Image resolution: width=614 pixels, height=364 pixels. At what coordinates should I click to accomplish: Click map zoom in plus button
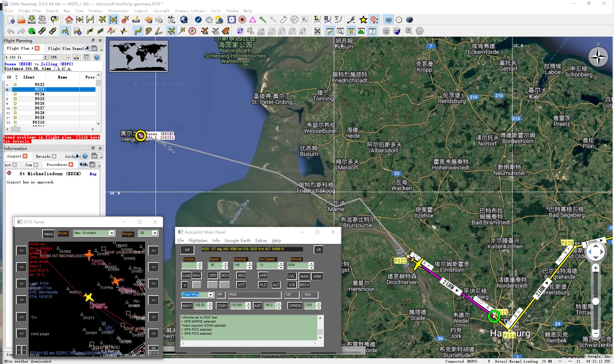[596, 268]
